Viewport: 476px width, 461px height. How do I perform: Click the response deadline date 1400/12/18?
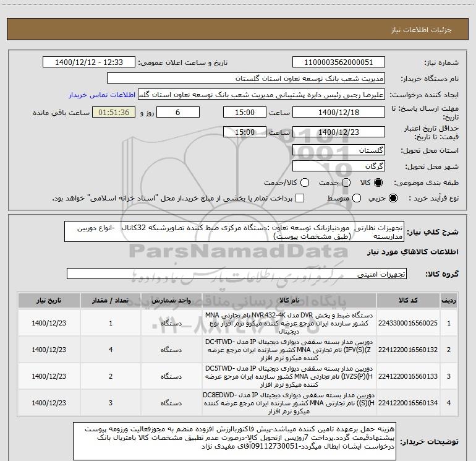coord(339,112)
